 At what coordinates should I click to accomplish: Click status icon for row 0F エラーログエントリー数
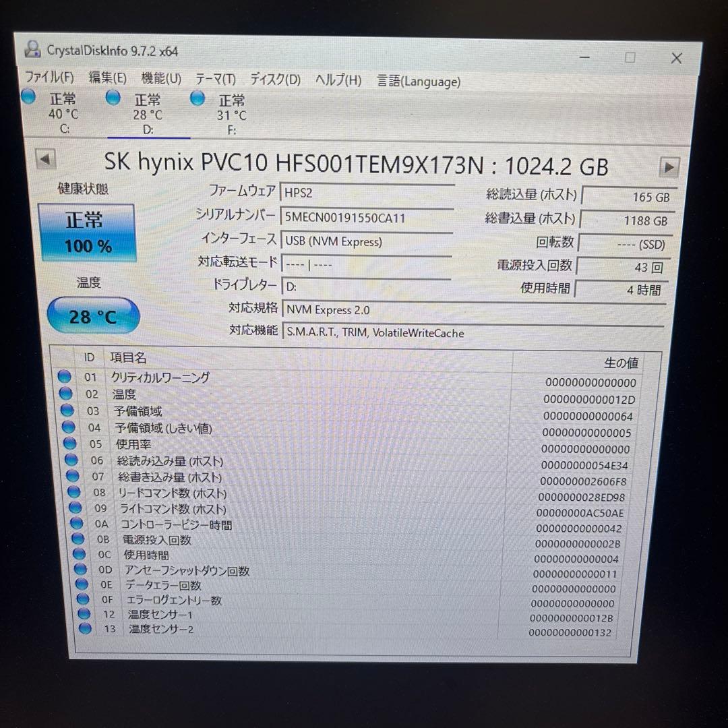coord(83,599)
